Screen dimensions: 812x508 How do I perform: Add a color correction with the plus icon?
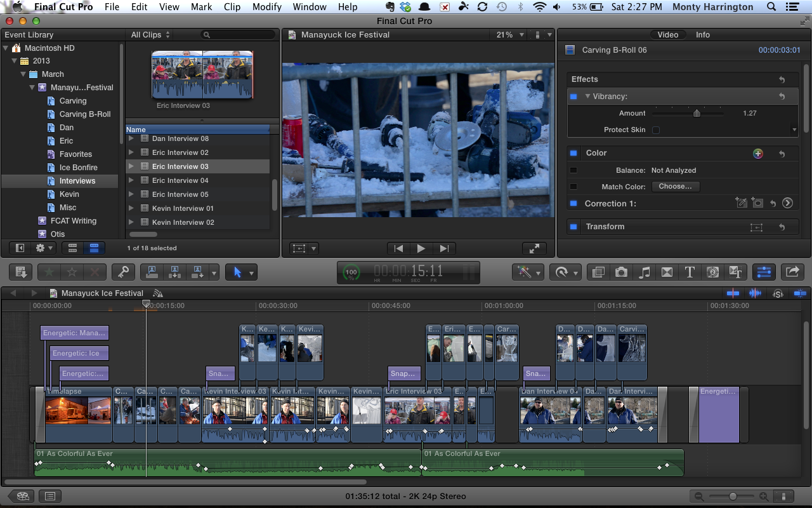[757, 153]
